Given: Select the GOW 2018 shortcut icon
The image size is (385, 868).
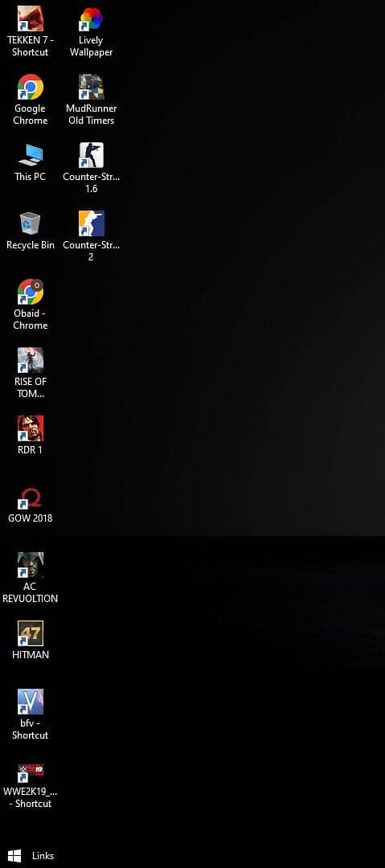Looking at the screenshot, I should tap(31, 497).
